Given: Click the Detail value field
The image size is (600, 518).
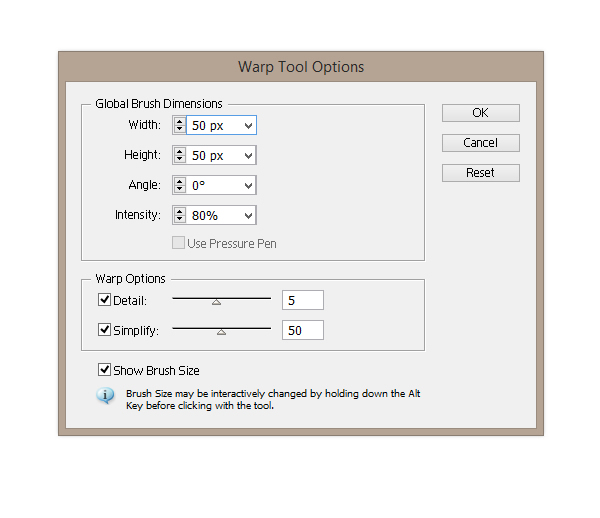Looking at the screenshot, I should click(x=303, y=300).
